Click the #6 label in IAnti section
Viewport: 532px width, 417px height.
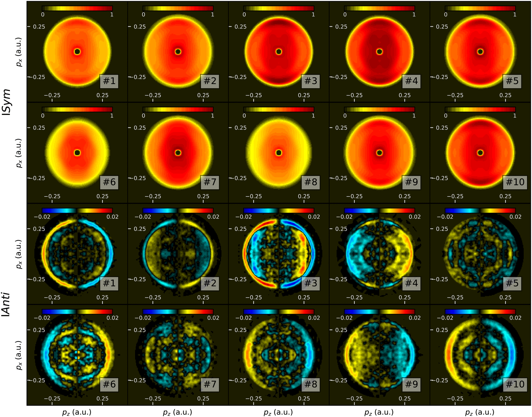point(109,384)
